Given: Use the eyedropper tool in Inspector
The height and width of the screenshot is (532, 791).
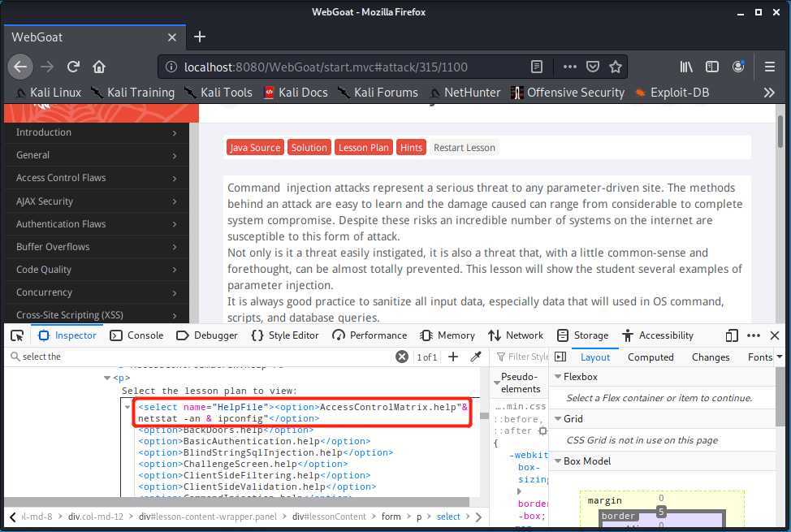Looking at the screenshot, I should pyautogui.click(x=476, y=357).
